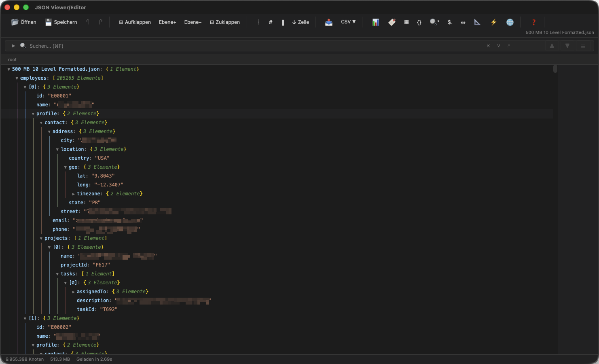Screen dimensions: 599x364
Task: Click the vertical scrollbar thumb
Action: click(555, 69)
